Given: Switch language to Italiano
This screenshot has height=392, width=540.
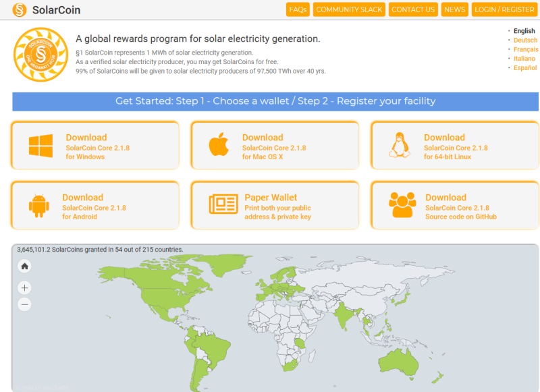Looking at the screenshot, I should (524, 59).
